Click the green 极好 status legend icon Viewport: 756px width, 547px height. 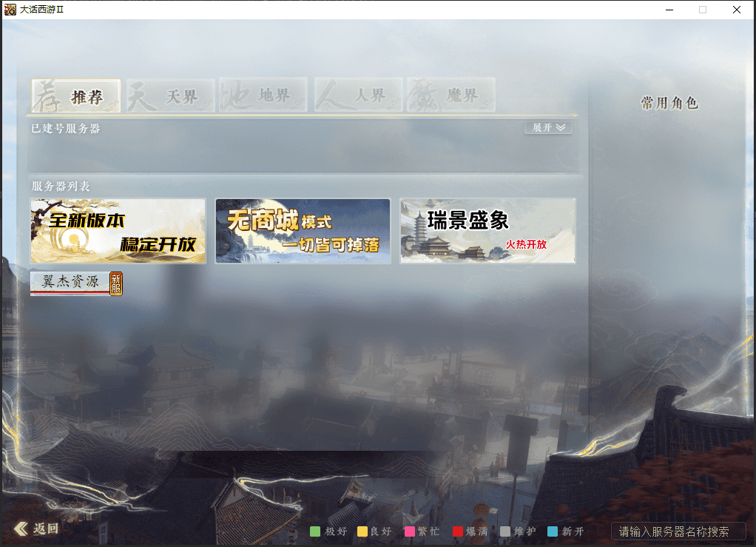315,531
